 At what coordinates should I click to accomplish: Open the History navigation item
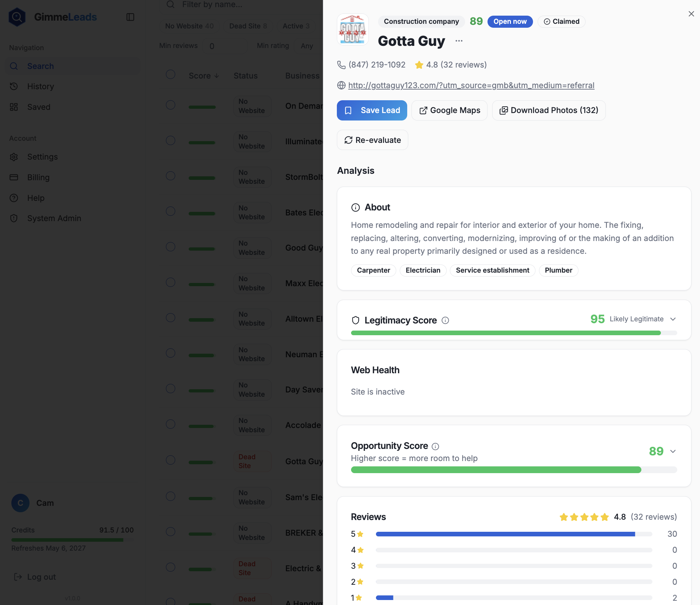point(73,86)
